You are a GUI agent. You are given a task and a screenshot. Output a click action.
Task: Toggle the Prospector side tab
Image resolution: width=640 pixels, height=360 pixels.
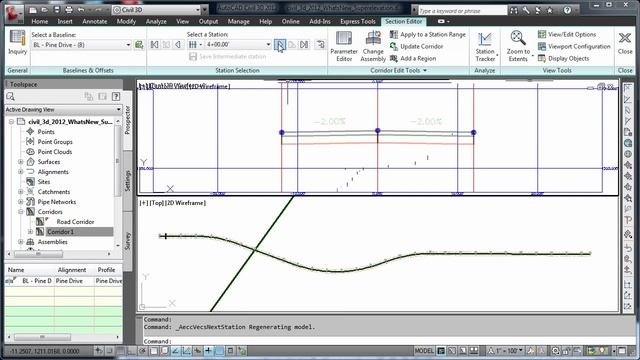(127, 120)
